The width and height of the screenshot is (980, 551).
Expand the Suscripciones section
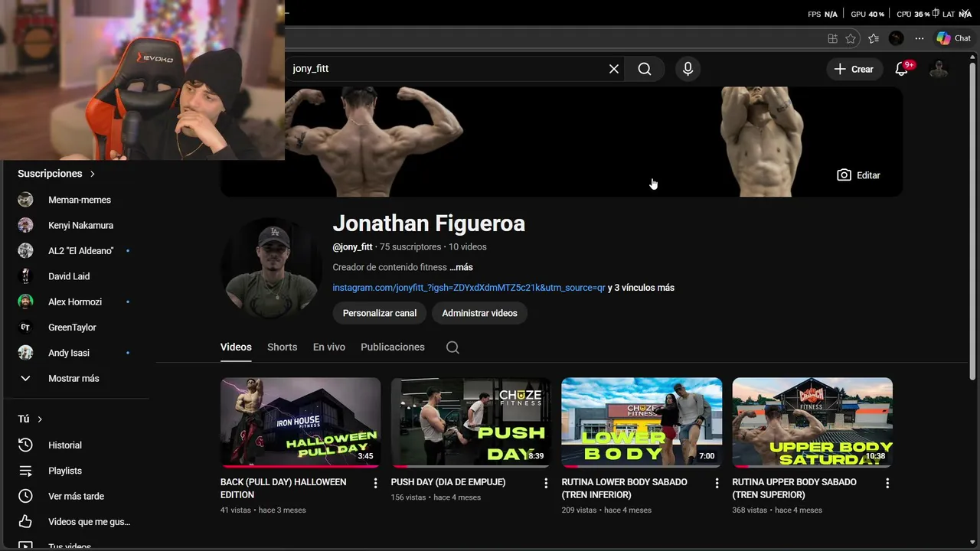click(57, 174)
